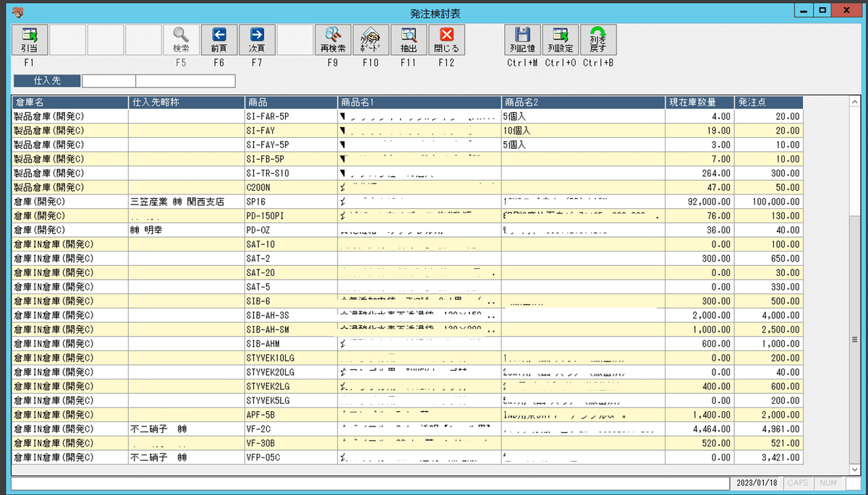Viewport: 868px width, 495px height.
Task: Select the SI-FAY product cell
Action: pyautogui.click(x=291, y=131)
